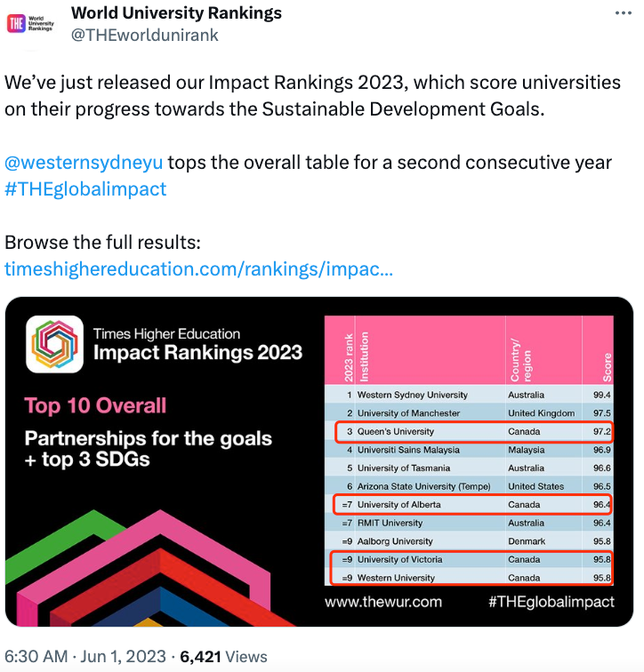Click the Impact Rankings hexagon logo

(x=54, y=344)
